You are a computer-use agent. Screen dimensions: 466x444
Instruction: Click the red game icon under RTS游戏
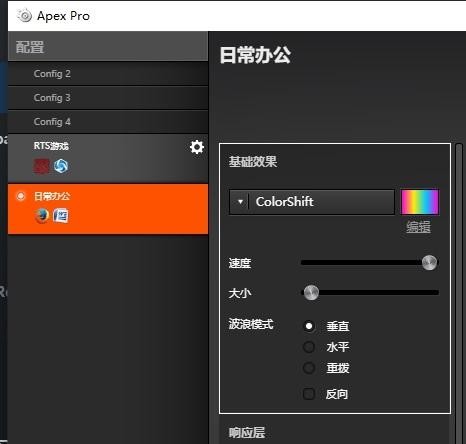click(41, 166)
